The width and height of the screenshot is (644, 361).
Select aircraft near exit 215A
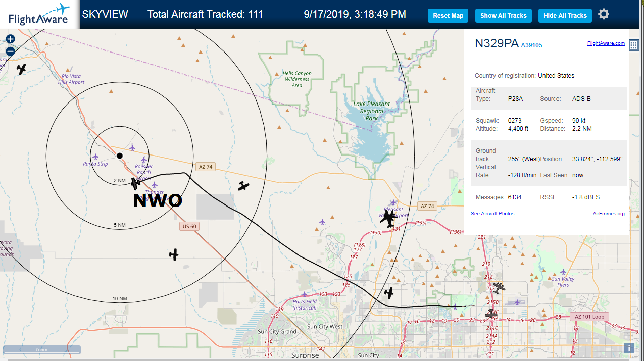click(x=491, y=314)
